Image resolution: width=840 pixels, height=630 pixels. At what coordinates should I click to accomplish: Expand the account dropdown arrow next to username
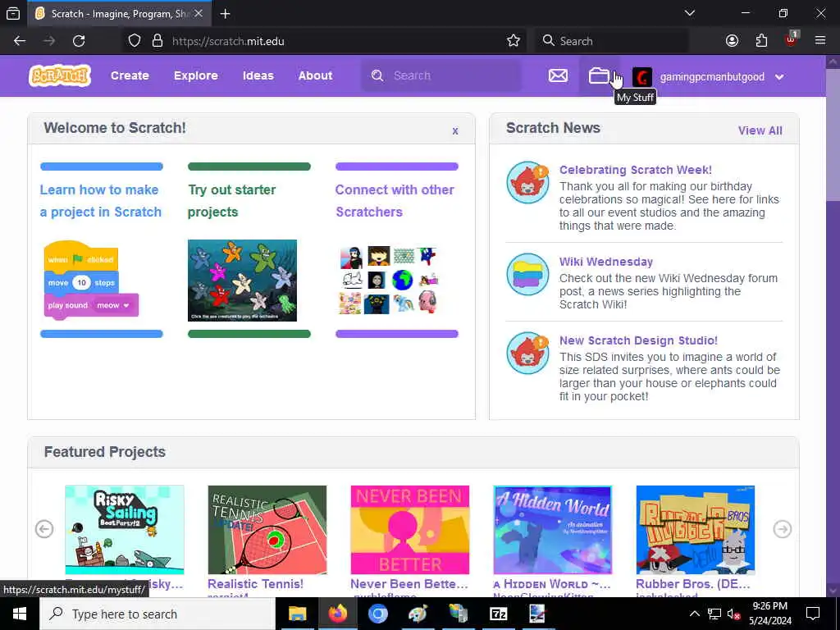point(779,77)
